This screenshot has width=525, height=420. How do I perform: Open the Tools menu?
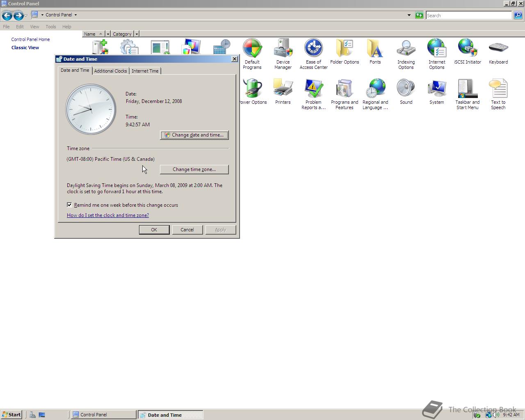pyautogui.click(x=51, y=27)
